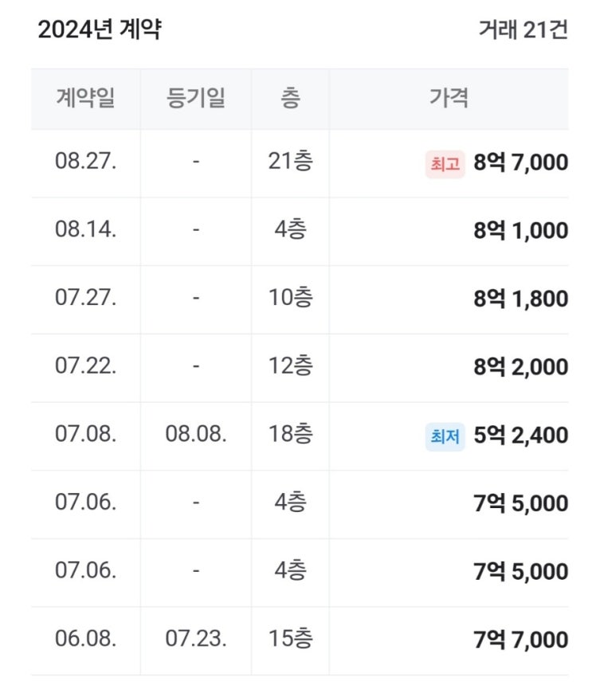Select the 08.27. contract date row
This screenshot has height=700, width=592.
click(x=86, y=163)
